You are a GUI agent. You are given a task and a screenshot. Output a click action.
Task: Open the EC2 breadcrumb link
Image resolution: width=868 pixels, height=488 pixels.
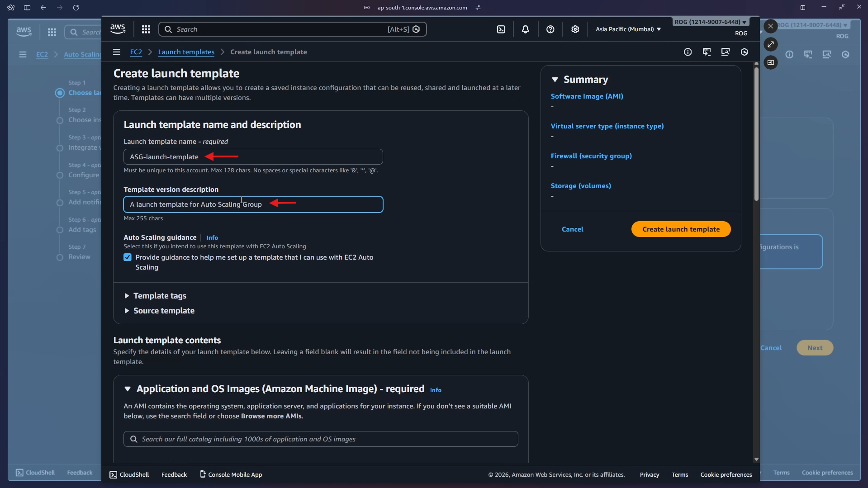pyautogui.click(x=136, y=52)
